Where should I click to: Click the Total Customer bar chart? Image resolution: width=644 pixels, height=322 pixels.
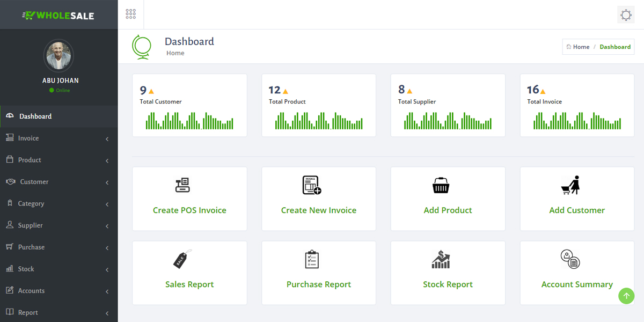coord(189,121)
